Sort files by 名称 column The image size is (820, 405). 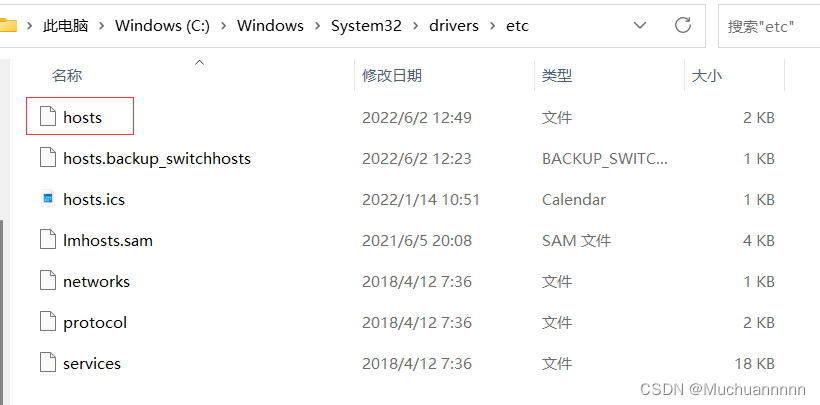(67, 75)
